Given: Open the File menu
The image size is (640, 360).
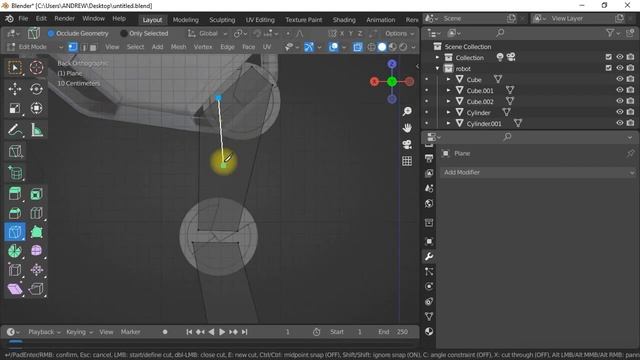Looking at the screenshot, I should pos(23,19).
